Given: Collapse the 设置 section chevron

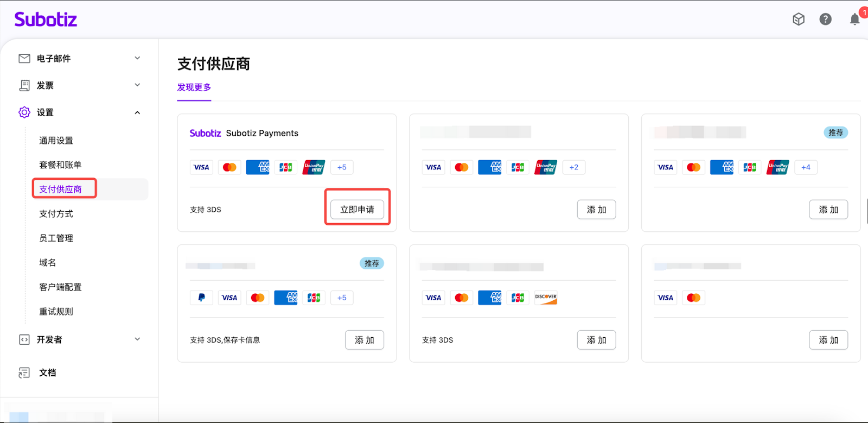Looking at the screenshot, I should pyautogui.click(x=137, y=112).
